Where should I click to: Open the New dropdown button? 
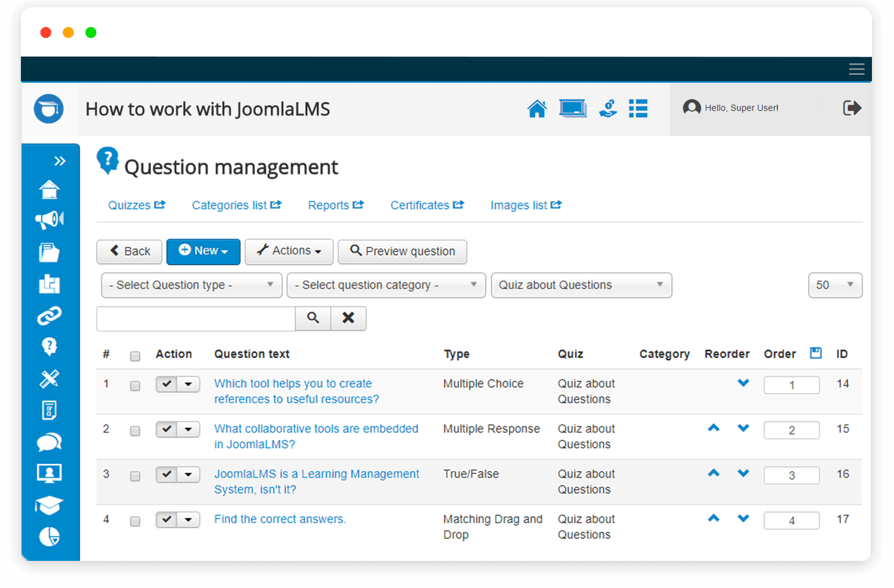pos(204,252)
